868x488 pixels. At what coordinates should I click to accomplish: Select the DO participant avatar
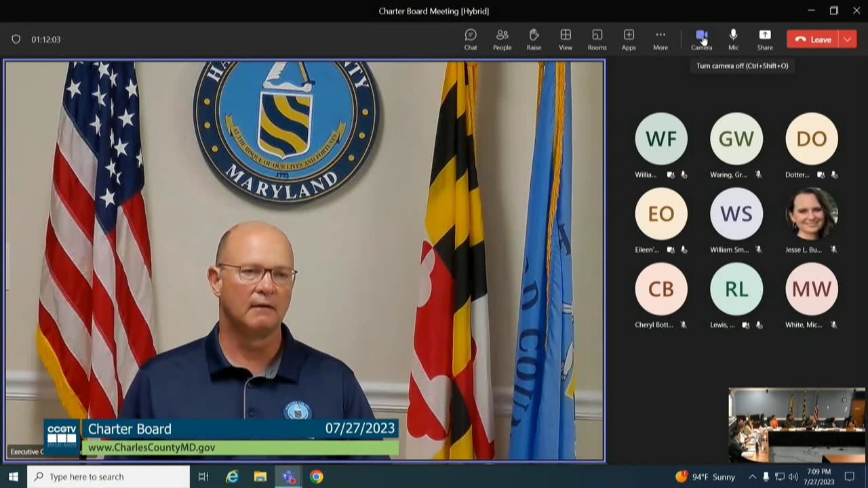812,138
